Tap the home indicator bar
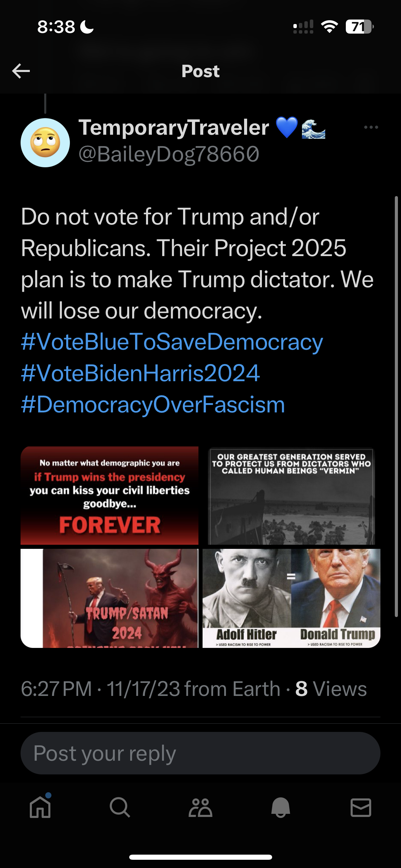This screenshot has height=868, width=401. (x=200, y=857)
